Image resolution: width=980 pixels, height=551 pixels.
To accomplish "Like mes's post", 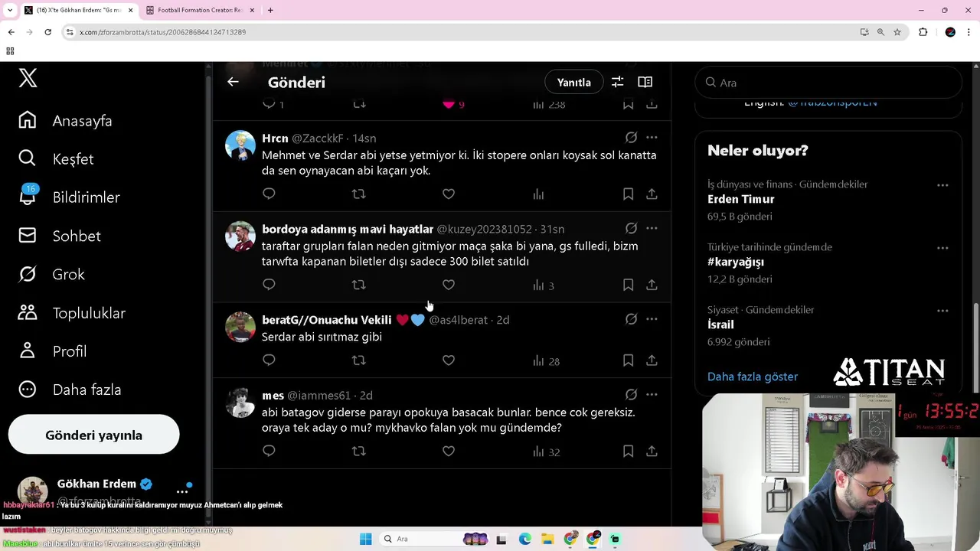I will pyautogui.click(x=449, y=452).
